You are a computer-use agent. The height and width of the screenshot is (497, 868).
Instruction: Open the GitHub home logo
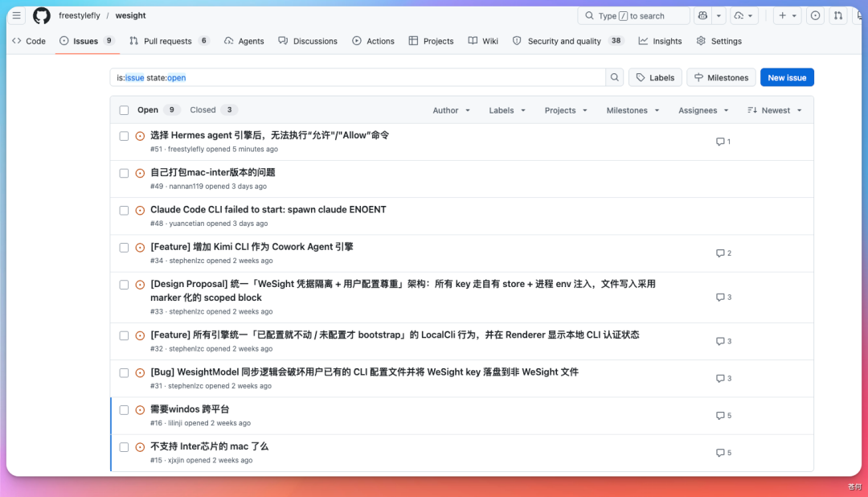(42, 15)
